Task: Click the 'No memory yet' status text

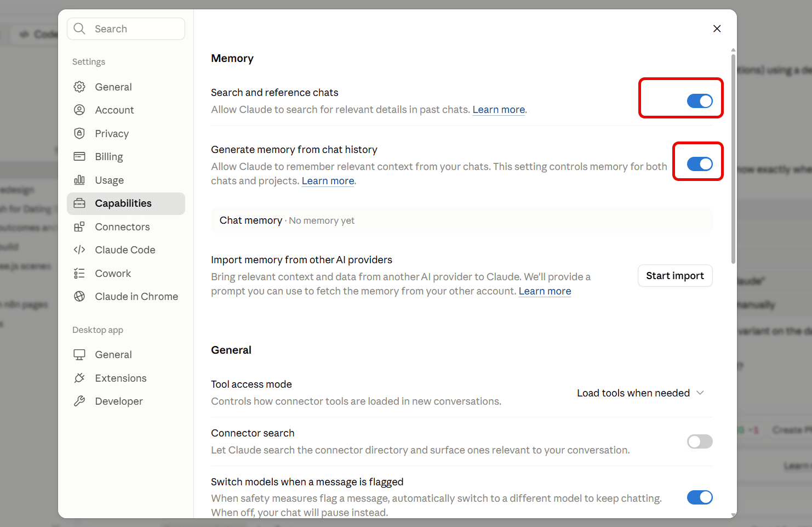Action: pos(322,220)
